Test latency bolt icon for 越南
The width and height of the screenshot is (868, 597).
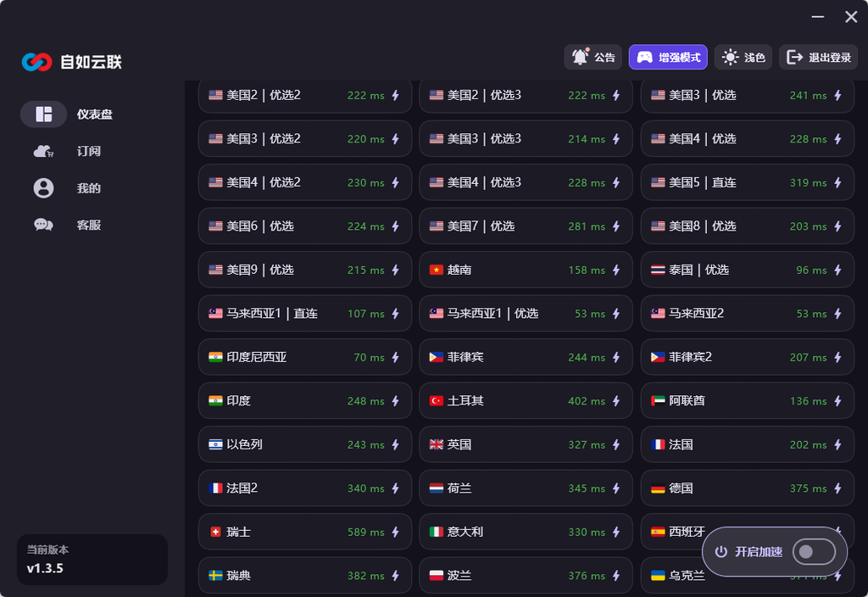[x=616, y=270]
